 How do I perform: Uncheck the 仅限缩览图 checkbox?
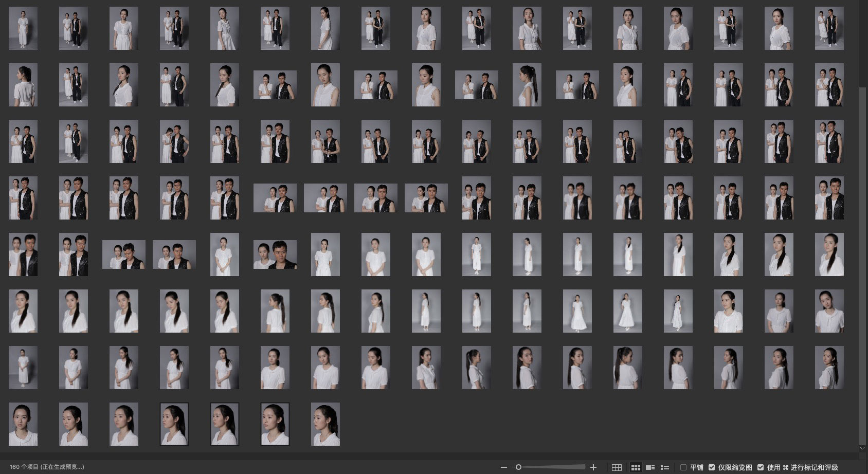pos(712,467)
